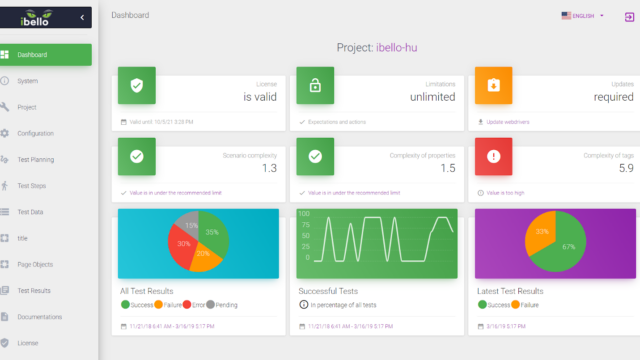
Task: Click the Documentations file icon
Action: (4, 317)
